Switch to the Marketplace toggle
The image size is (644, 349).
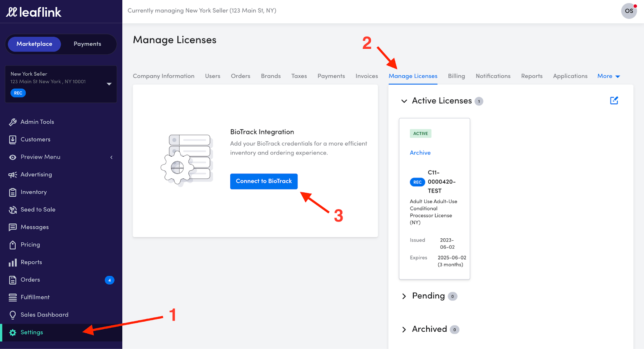pyautogui.click(x=34, y=44)
